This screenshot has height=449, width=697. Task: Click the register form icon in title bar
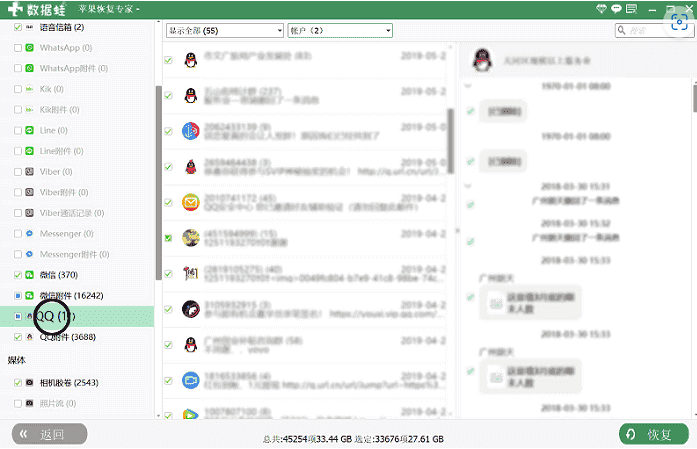(631, 9)
